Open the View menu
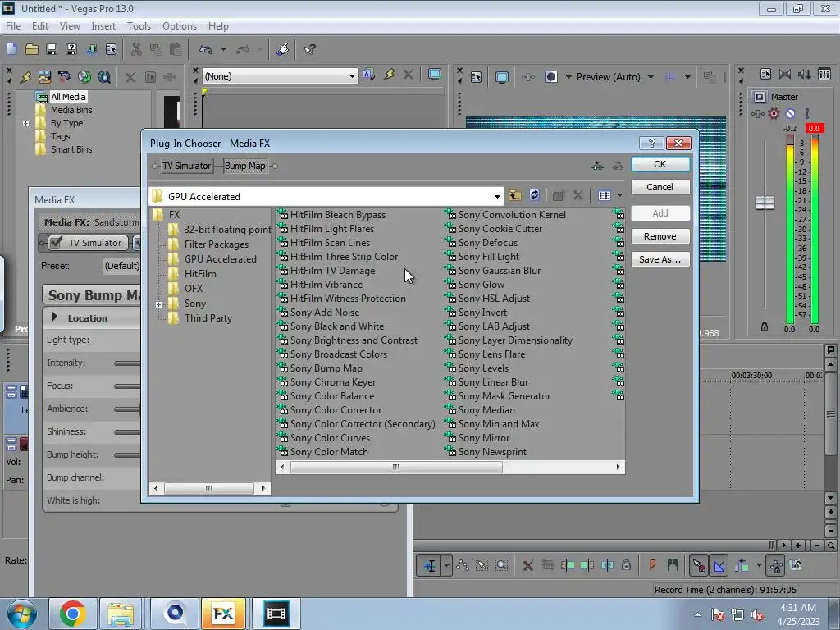Screen dimensions: 840x630 tap(70, 25)
